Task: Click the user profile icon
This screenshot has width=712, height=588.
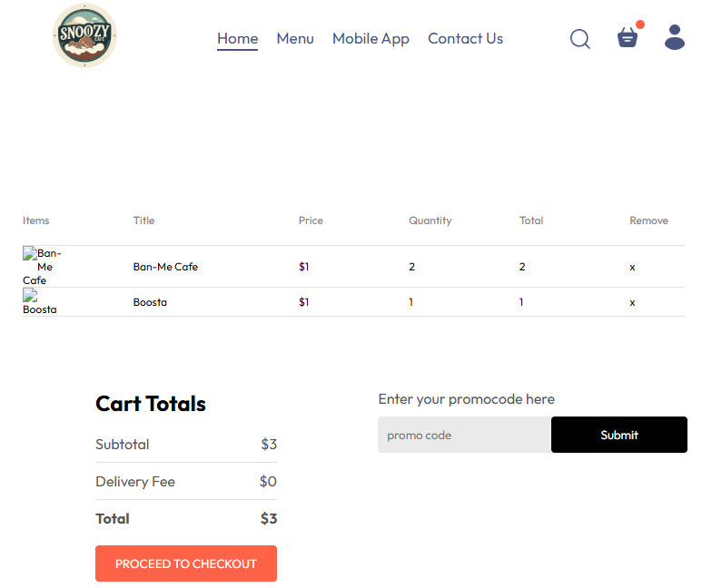Action: click(674, 37)
